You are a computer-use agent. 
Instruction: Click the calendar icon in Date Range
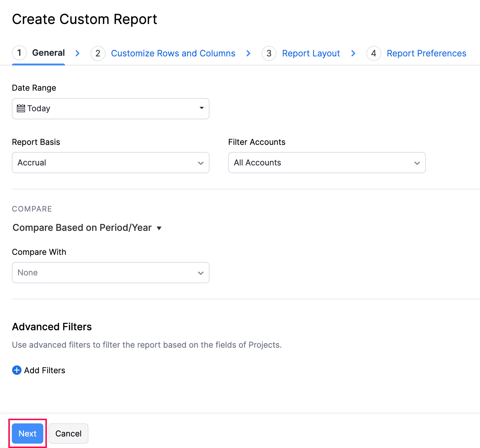point(21,108)
